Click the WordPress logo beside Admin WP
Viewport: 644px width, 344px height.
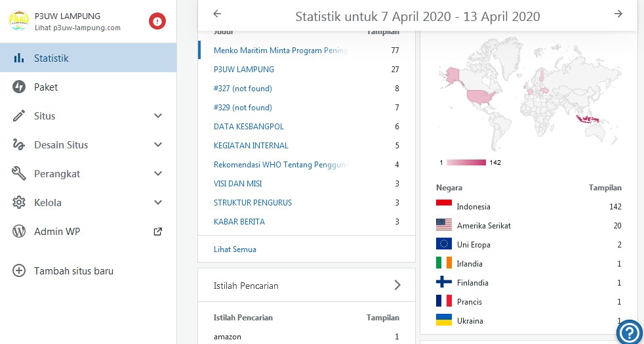(x=19, y=231)
